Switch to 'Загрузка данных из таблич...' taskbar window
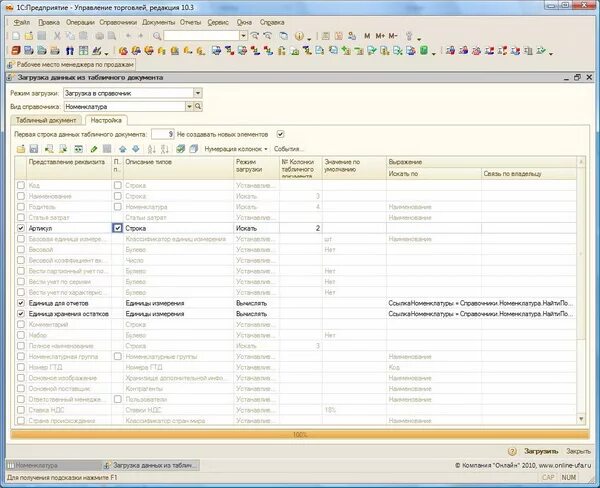Screen dimensions: 600x488 click(151, 465)
